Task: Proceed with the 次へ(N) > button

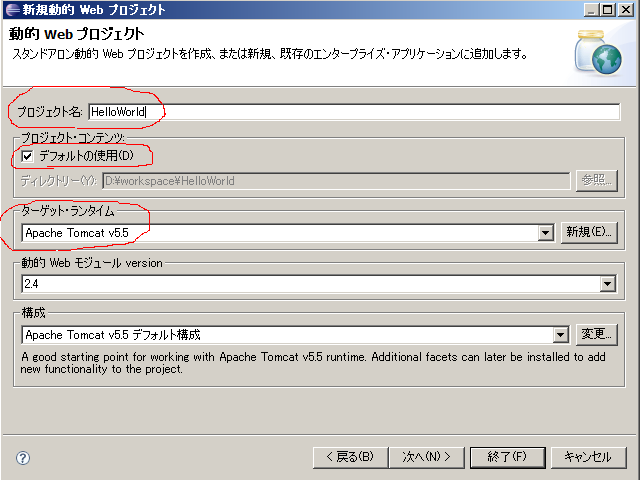Action: coord(427,457)
